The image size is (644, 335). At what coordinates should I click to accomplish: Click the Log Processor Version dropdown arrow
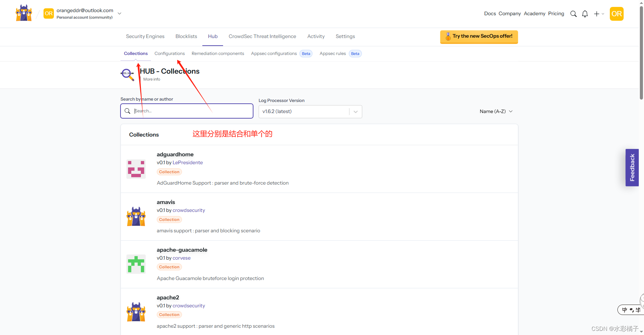[x=356, y=112]
